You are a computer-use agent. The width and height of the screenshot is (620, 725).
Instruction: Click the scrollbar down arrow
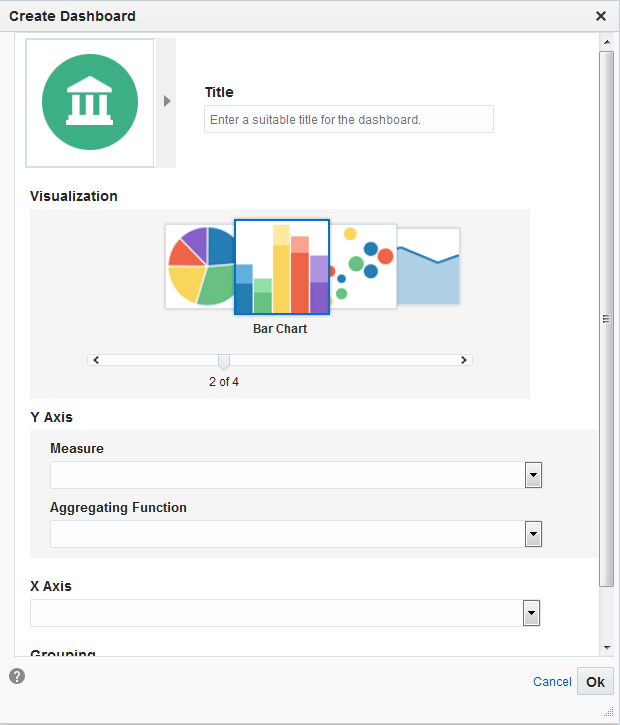[606, 648]
